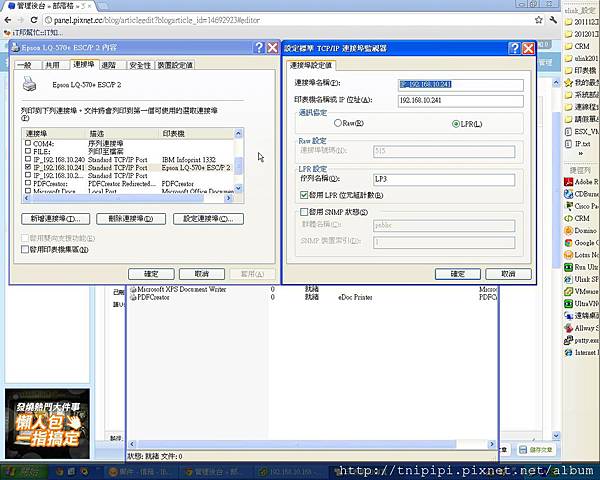Toggle 啟用 LPR 位元組計數 checkbox
The height and width of the screenshot is (480, 600).
[304, 195]
